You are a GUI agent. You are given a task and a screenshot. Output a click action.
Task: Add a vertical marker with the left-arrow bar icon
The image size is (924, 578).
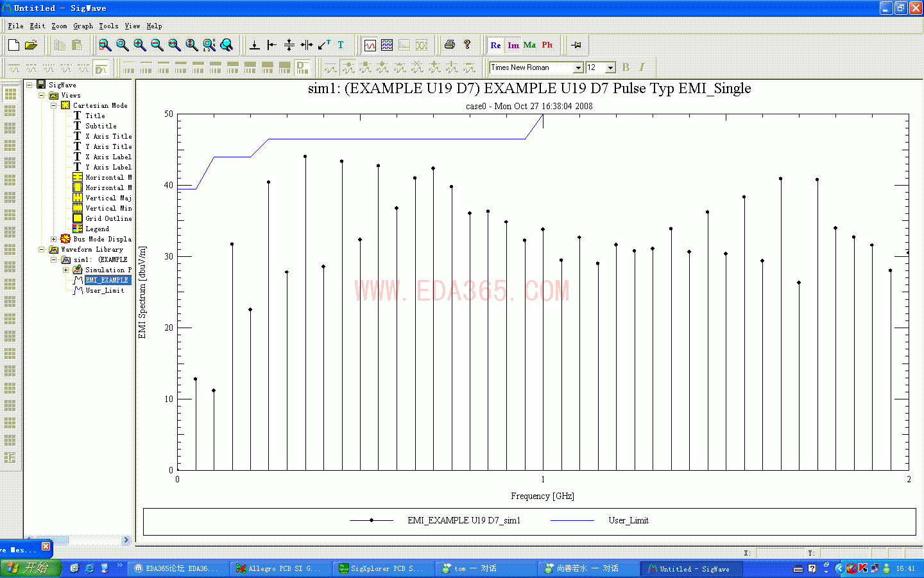[272, 45]
